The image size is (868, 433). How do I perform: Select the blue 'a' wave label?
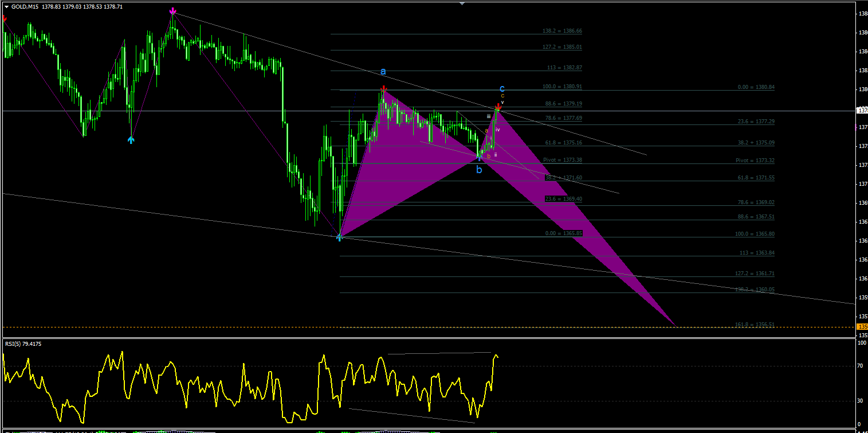click(x=383, y=72)
